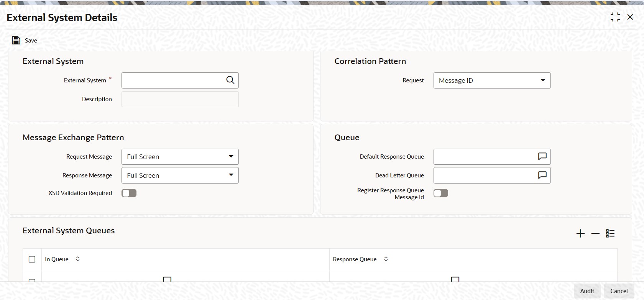Click the Message Exchange Pattern heading
The width and height of the screenshot is (644, 300).
click(73, 138)
